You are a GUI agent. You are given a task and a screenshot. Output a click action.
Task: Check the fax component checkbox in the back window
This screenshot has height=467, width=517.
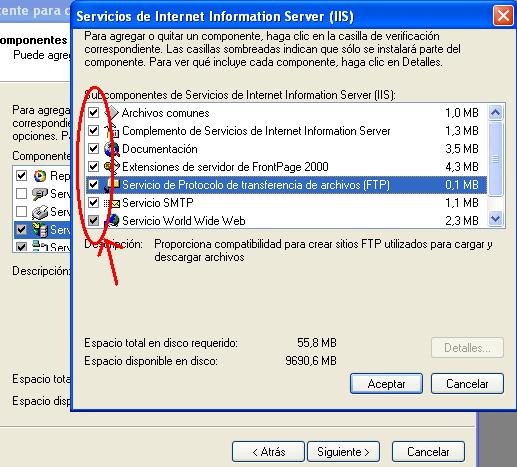click(x=21, y=211)
